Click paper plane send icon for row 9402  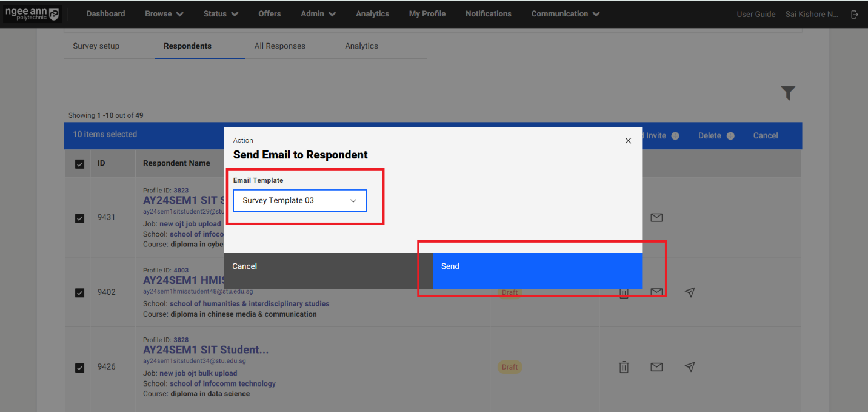pyautogui.click(x=689, y=292)
